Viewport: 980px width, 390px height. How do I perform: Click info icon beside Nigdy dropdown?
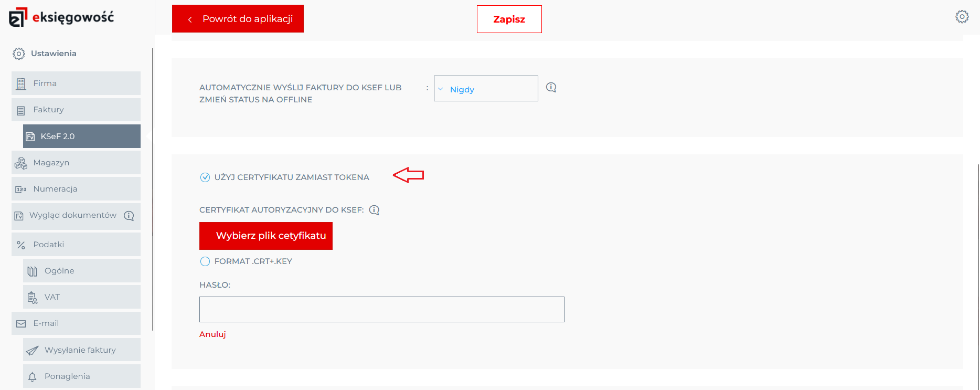(x=551, y=87)
